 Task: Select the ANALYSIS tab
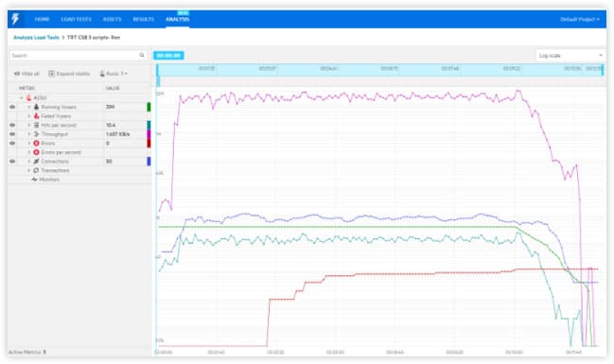177,19
